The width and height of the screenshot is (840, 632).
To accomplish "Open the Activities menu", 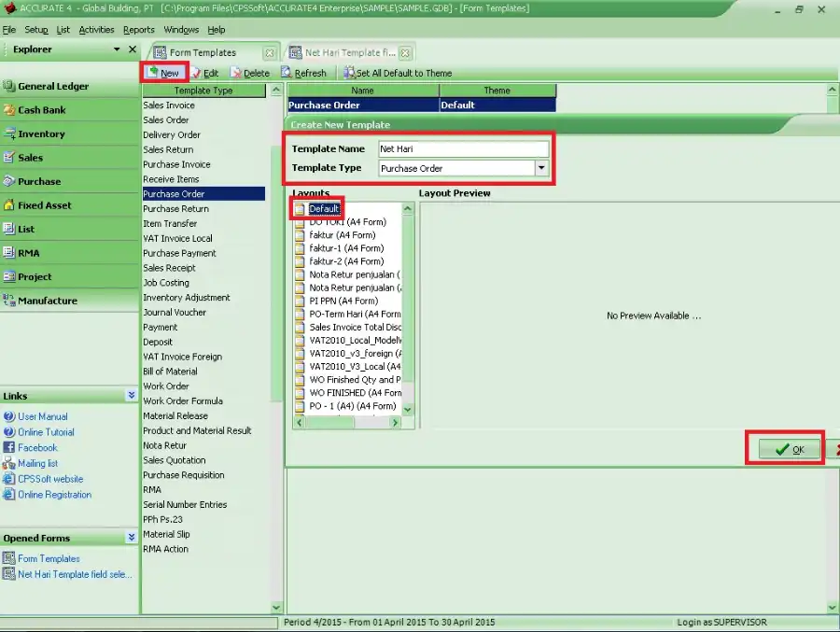I will (96, 30).
